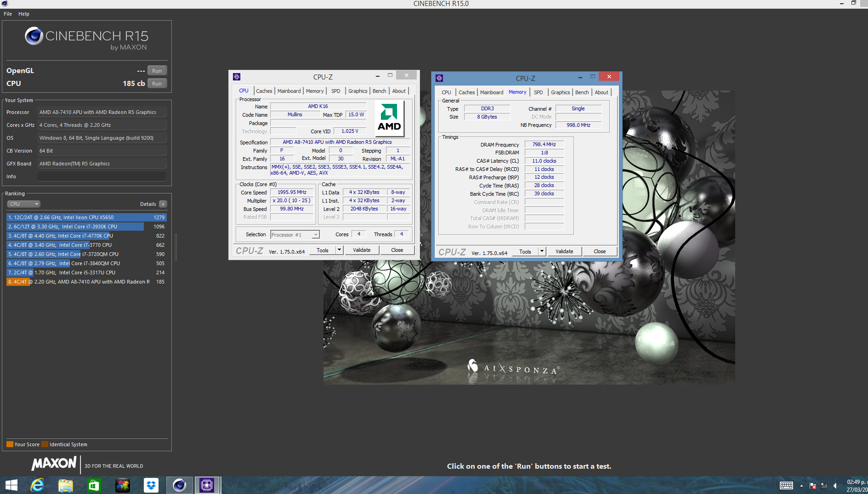
Task: Open SPD tab in the right CPU-Z window
Action: (539, 92)
